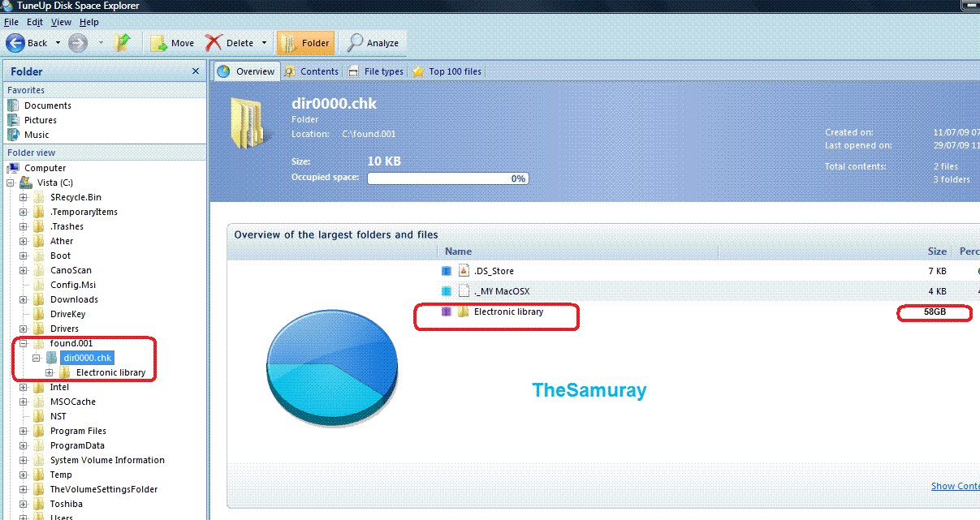Click the green up-one-level folder icon
The image size is (980, 520).
123,43
